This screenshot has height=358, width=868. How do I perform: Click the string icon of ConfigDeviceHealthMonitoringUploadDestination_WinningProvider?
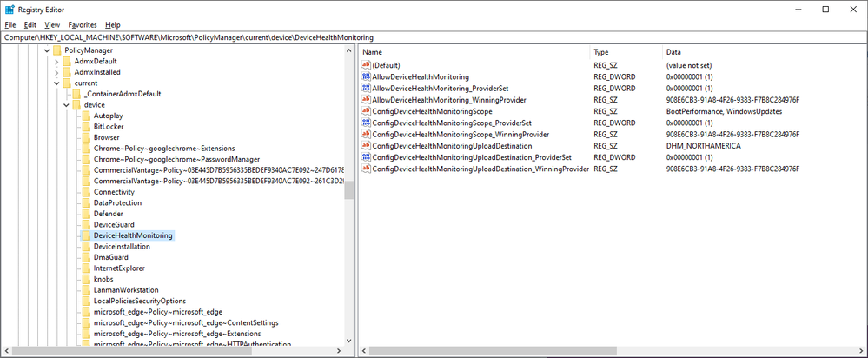tap(366, 169)
